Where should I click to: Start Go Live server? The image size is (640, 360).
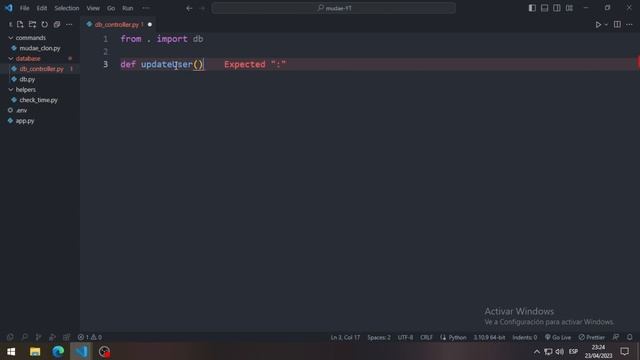pyautogui.click(x=558, y=338)
